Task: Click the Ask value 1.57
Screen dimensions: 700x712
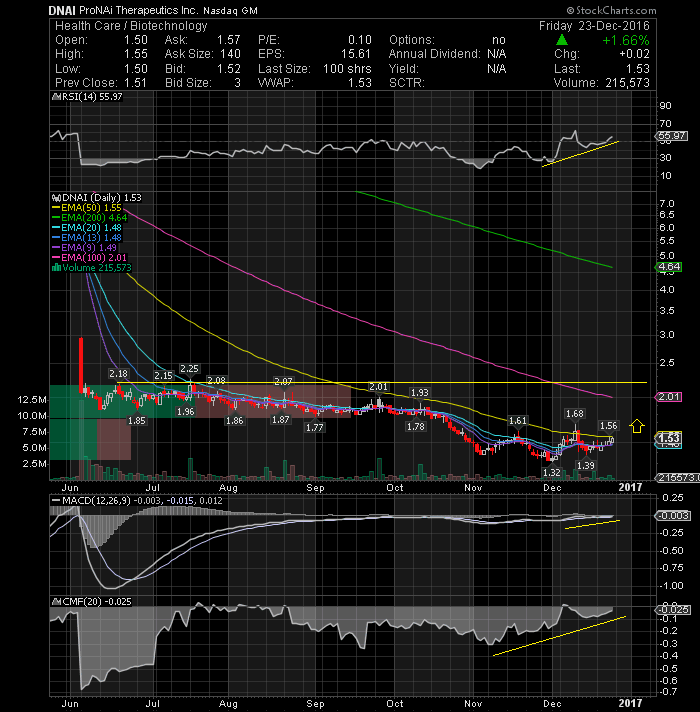Action: pyautogui.click(x=228, y=40)
